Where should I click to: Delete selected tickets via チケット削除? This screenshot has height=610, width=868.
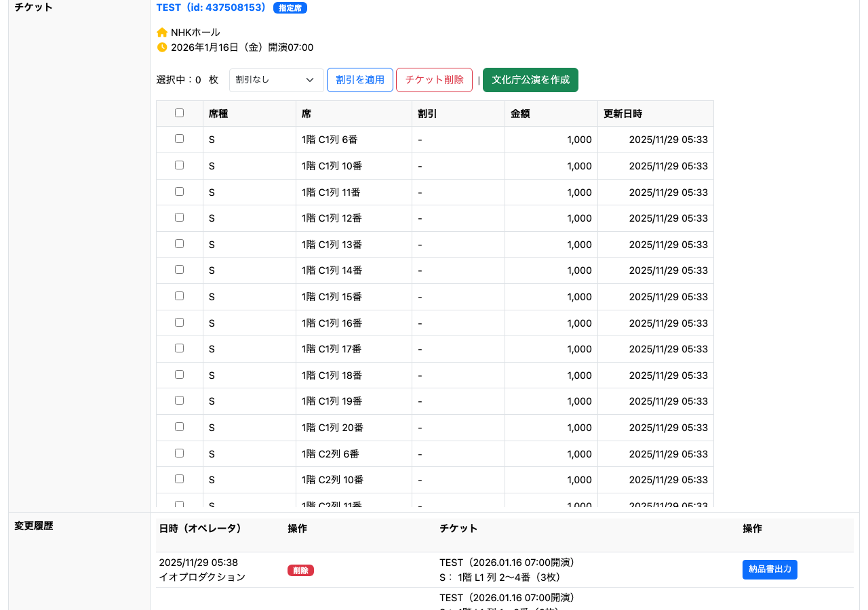[x=434, y=80]
